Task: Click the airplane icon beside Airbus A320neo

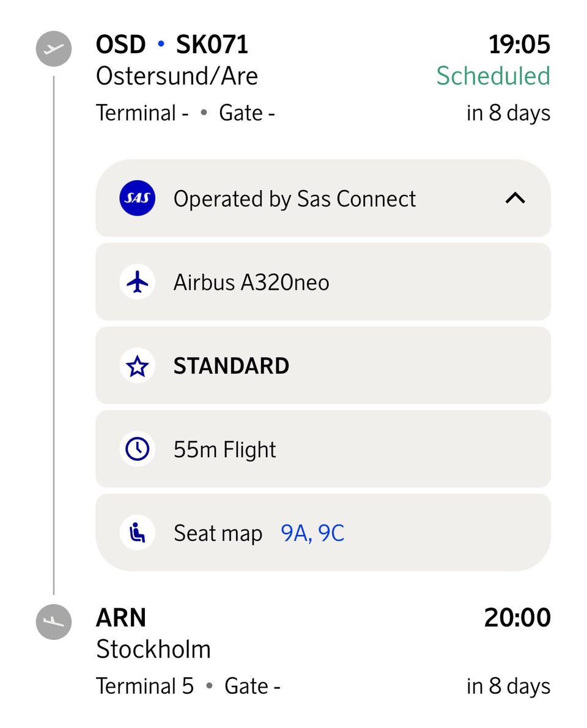Action: coord(137,282)
